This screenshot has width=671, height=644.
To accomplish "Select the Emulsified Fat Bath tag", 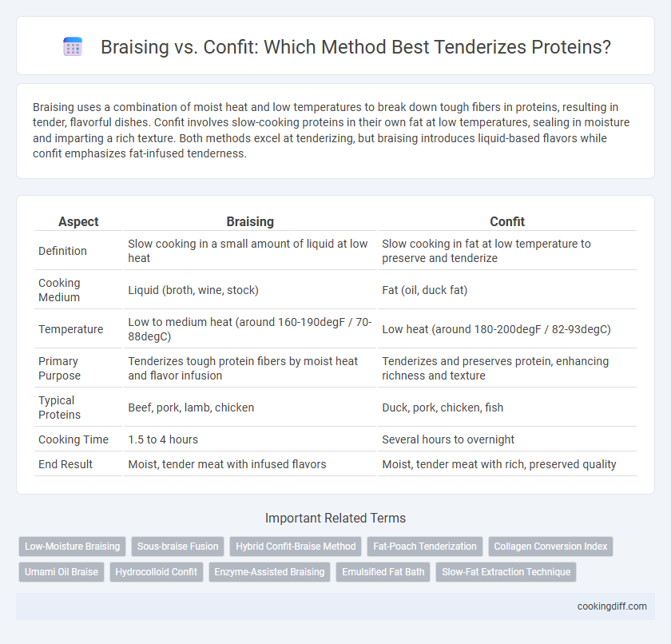I will pyautogui.click(x=383, y=572).
